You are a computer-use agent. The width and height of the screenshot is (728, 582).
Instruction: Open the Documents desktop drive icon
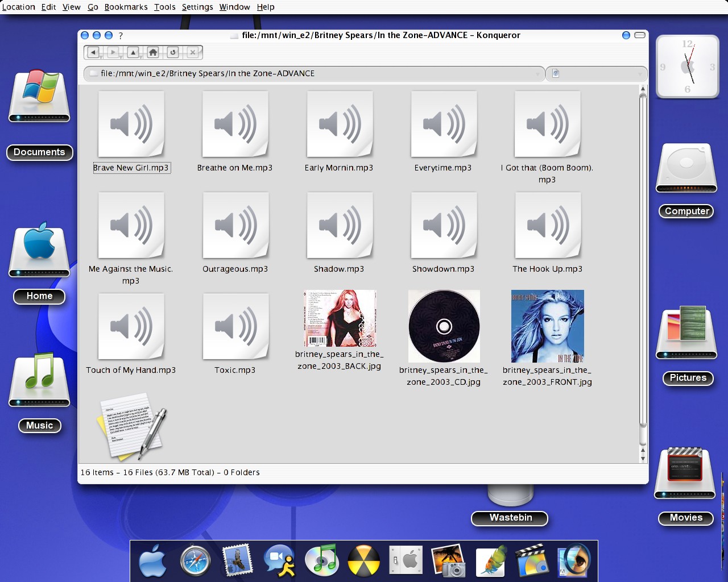pyautogui.click(x=39, y=95)
